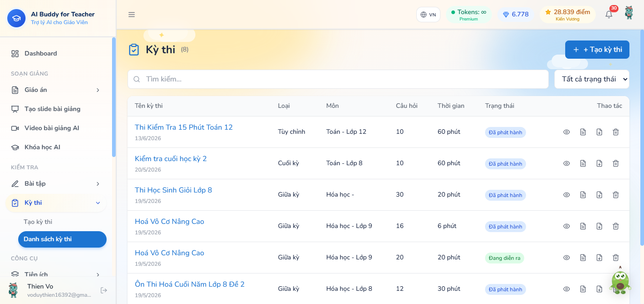Expand the Tiện ích sidebar section
This screenshot has height=304, width=644.
(56, 274)
